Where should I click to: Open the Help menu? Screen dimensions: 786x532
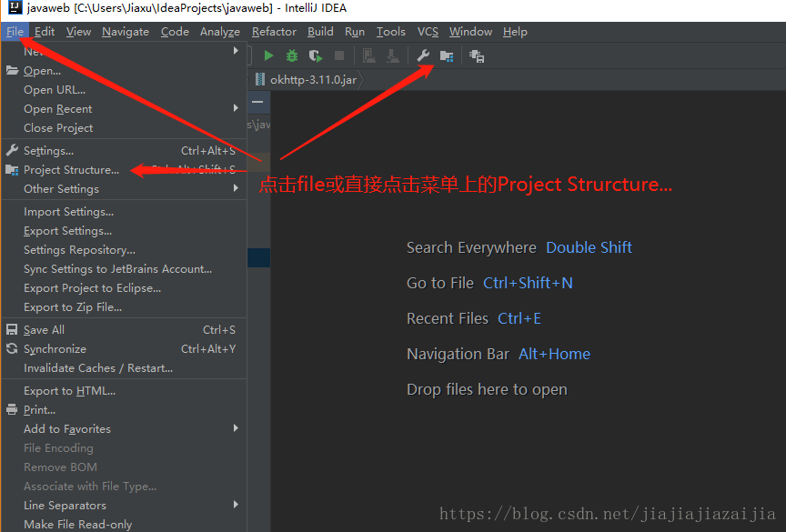(515, 32)
